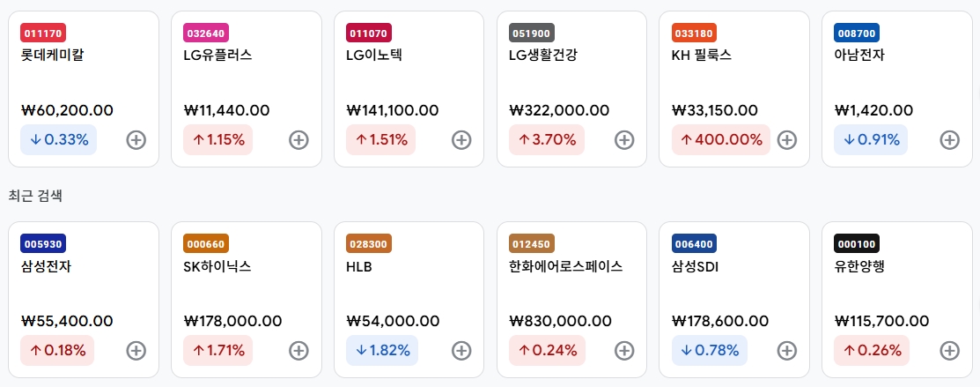Click plus icon on 삼성전자 card
Image resolution: width=980 pixels, height=387 pixels.
[x=136, y=351]
